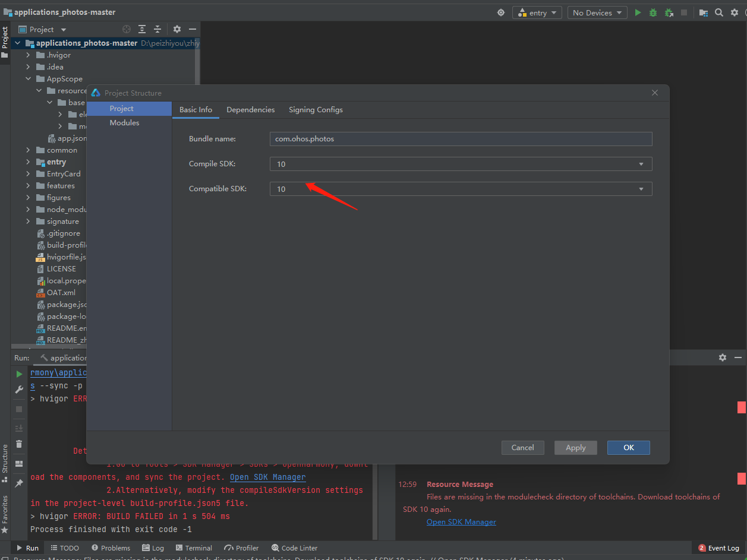Hide the Project panel with minus icon
This screenshot has height=560, width=747.
(x=193, y=29)
